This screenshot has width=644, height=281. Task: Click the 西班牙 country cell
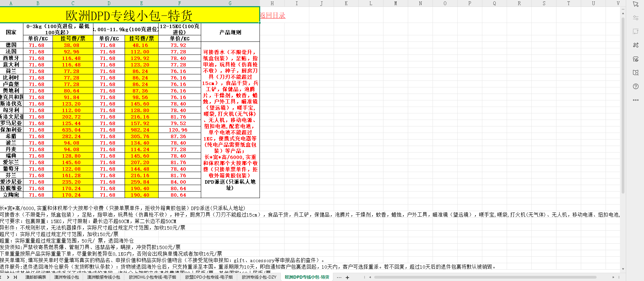click(11, 58)
